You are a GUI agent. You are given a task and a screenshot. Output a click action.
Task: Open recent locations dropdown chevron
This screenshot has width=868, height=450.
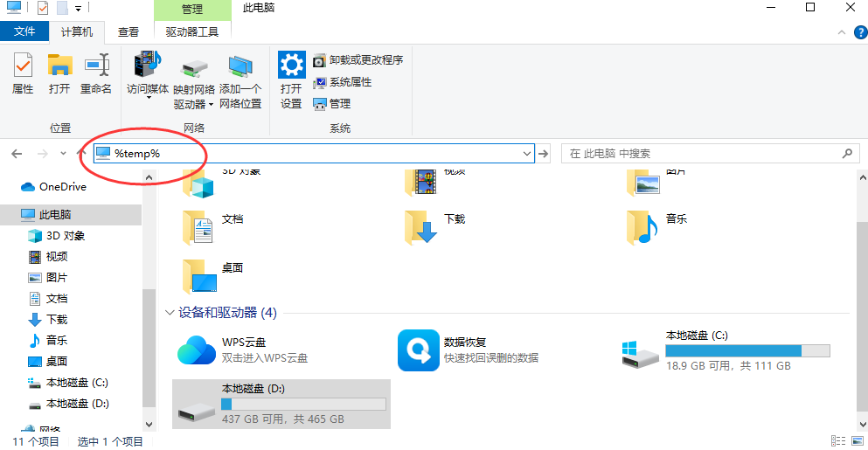click(x=63, y=154)
